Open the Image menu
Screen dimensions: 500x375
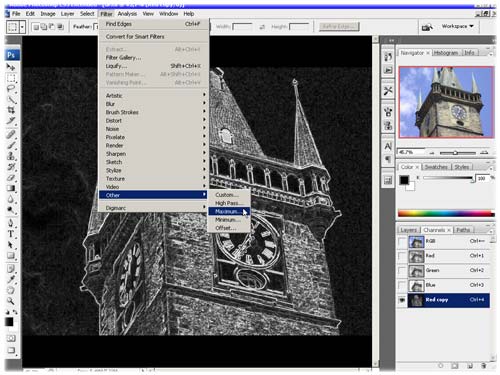click(x=48, y=14)
